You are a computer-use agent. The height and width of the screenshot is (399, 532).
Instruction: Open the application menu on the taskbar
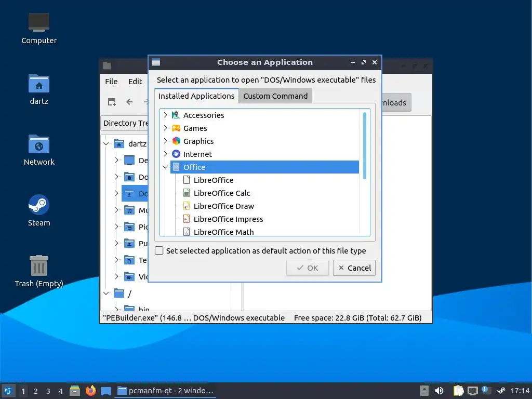click(x=8, y=391)
